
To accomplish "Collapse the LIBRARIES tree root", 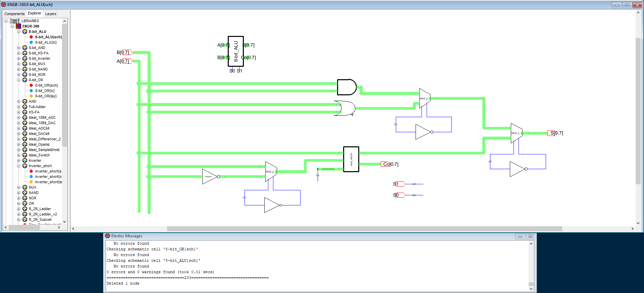I will (6, 21).
